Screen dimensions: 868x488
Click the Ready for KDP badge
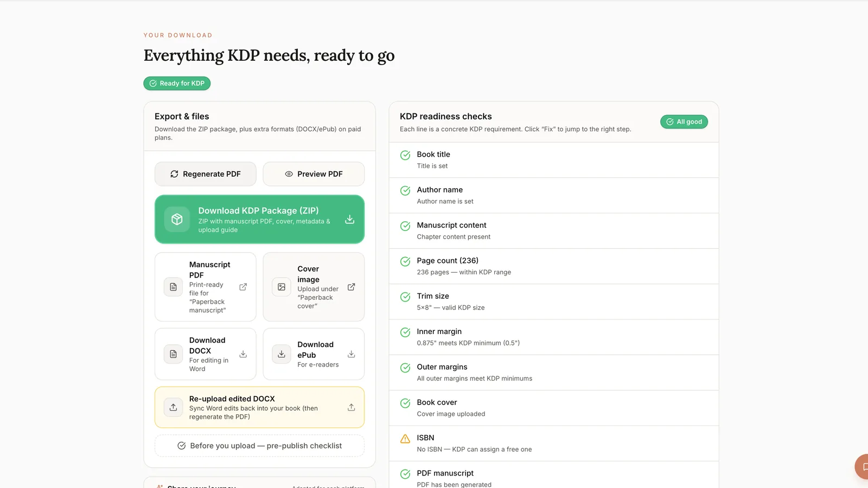pyautogui.click(x=177, y=84)
